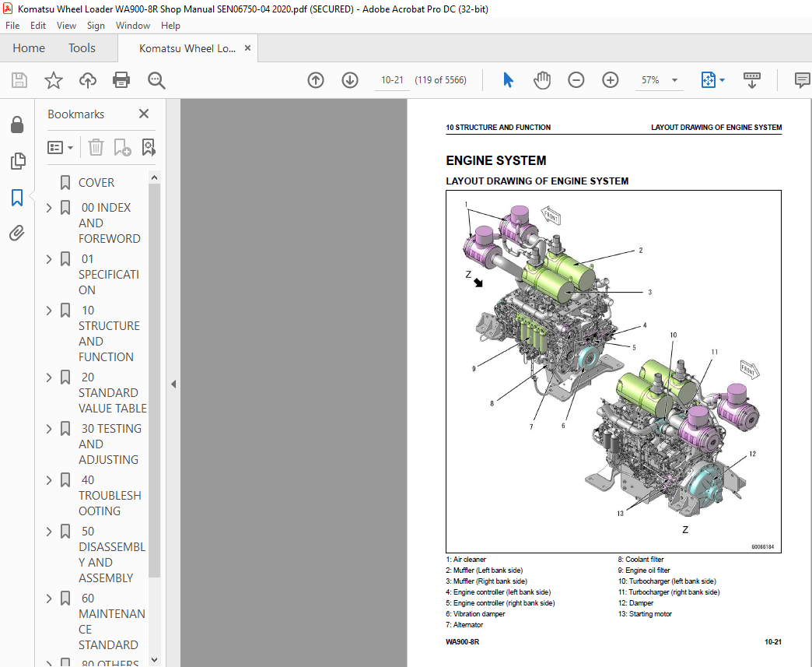812x667 pixels.
Task: Open the 50 DISASSEMBLY AND ASSEMBLY bookmark
Action: pos(112,555)
